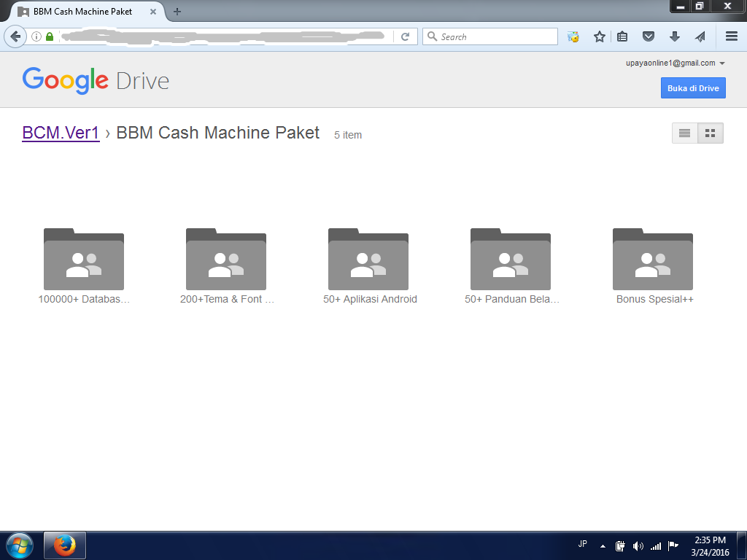
Task: Click the JP language indicator
Action: [582, 544]
